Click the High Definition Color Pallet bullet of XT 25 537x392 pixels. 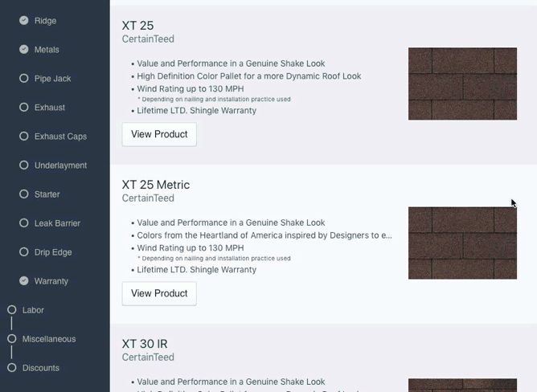click(x=249, y=76)
